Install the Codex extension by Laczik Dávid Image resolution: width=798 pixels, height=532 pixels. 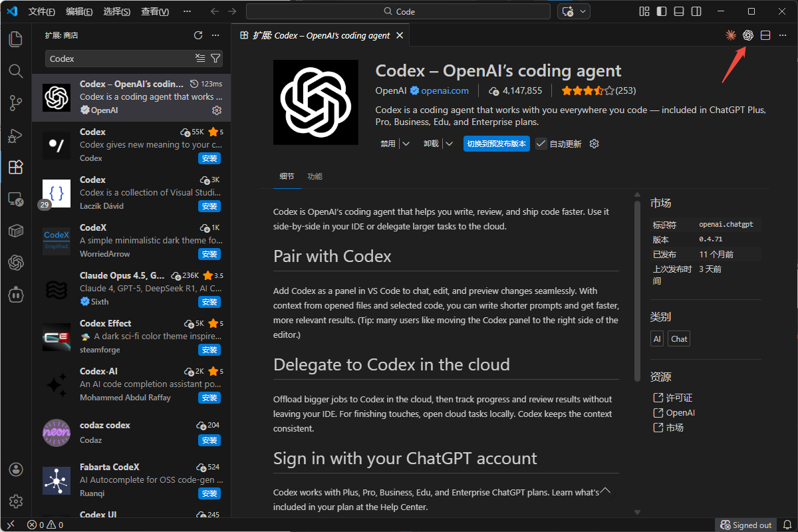209,206
